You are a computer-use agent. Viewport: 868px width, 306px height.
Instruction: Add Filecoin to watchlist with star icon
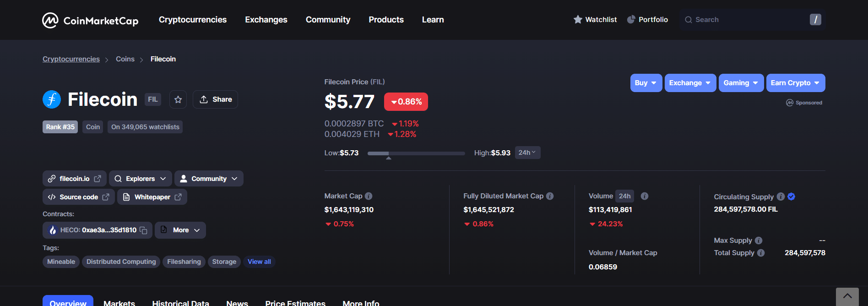coord(178,99)
